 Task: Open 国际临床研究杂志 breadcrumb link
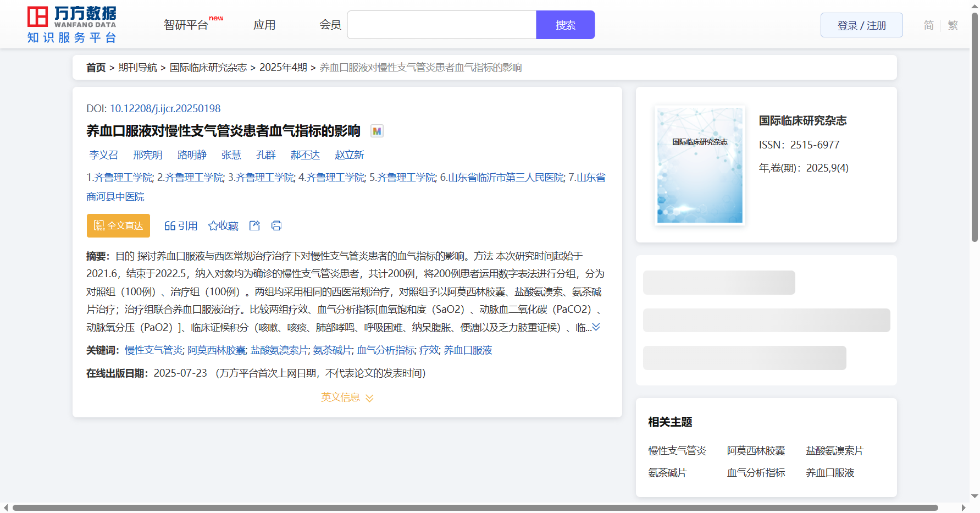pos(208,68)
